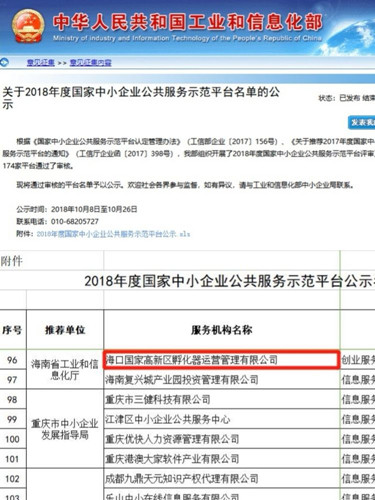
Task: Click the page title 关于2018年度国家中小企业公共服务示范平台名单的公示
Action: pos(141,98)
